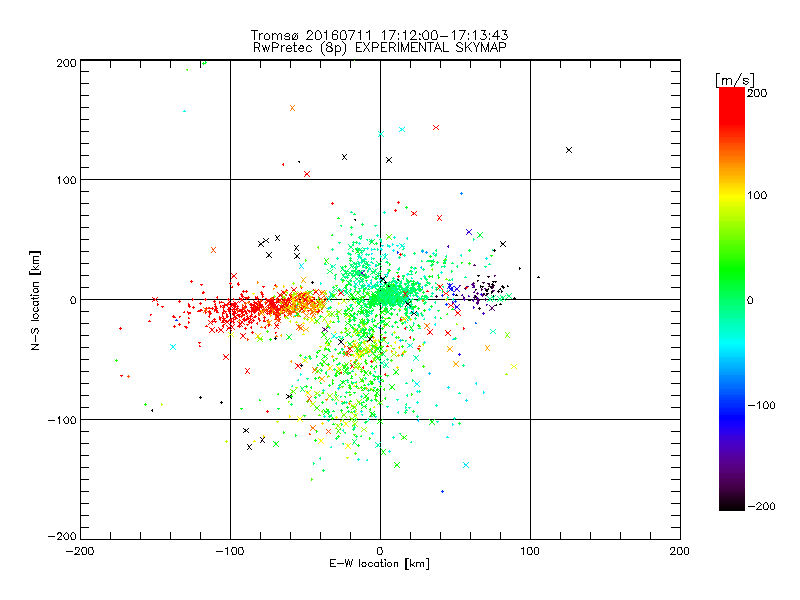Click the x-axis tick label '-100'
Viewport: 800px width, 600px height.
(230, 552)
